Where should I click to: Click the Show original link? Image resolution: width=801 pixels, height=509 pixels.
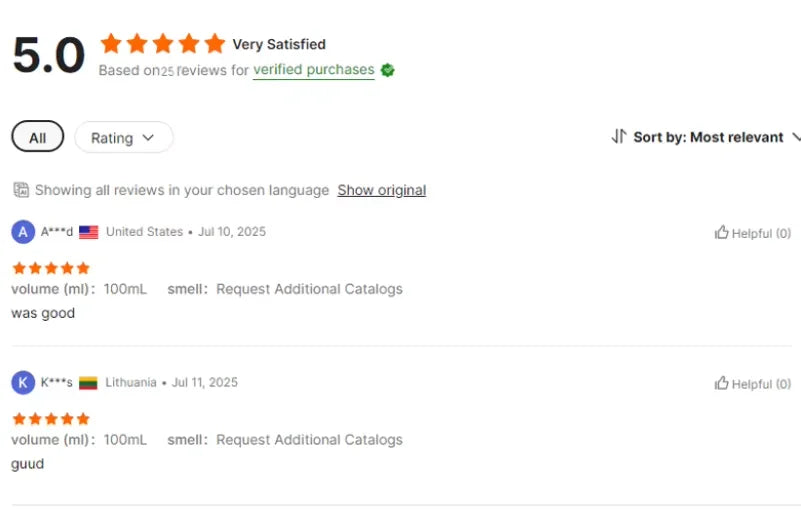pyautogui.click(x=381, y=190)
